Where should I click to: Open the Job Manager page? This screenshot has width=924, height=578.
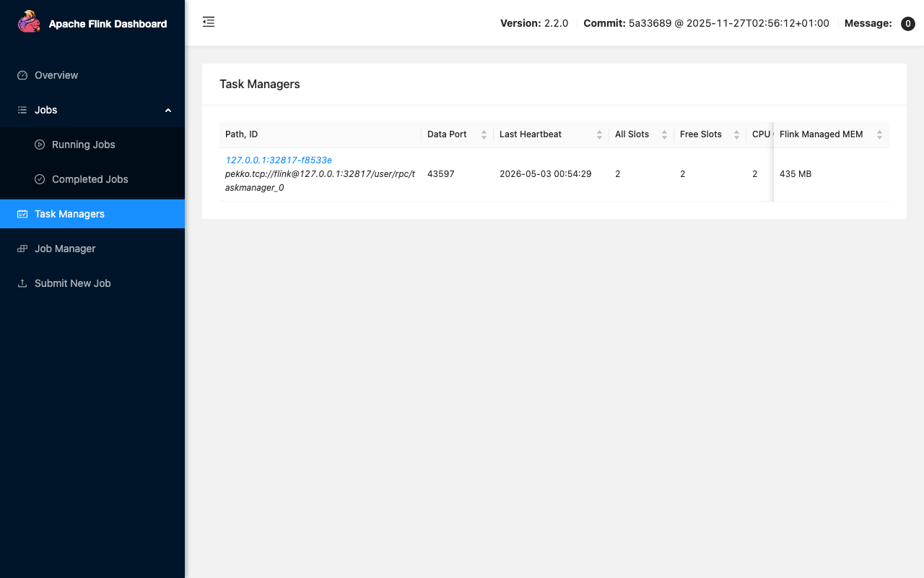[x=92, y=249]
